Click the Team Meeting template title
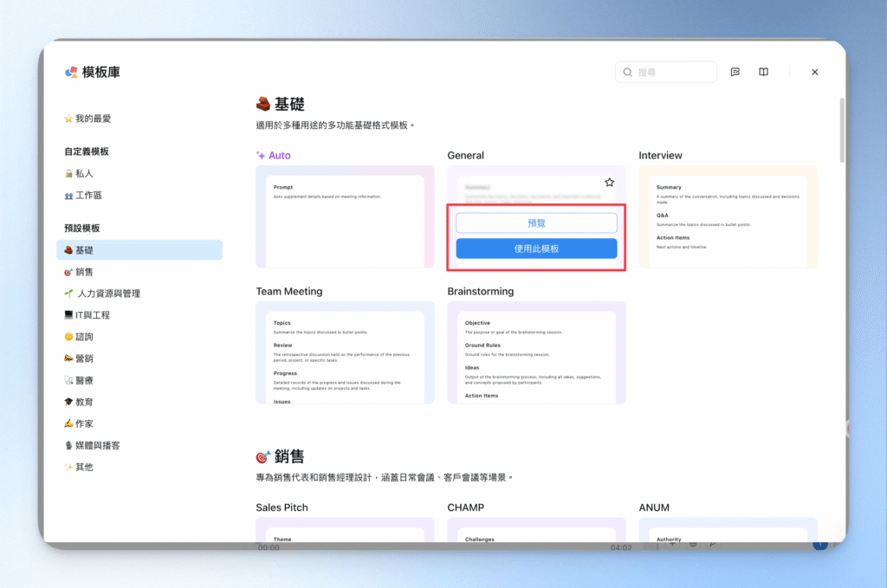Image resolution: width=887 pixels, height=588 pixels. click(289, 291)
